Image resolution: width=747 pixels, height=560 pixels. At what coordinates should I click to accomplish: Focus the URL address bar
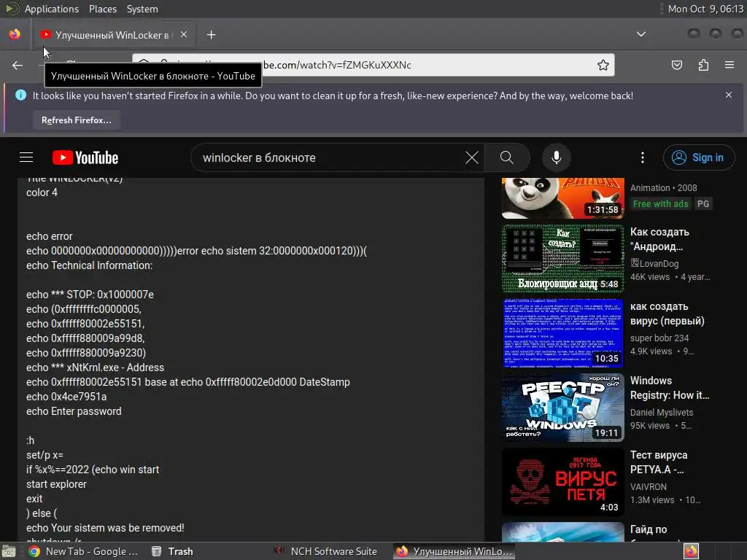[x=373, y=65]
